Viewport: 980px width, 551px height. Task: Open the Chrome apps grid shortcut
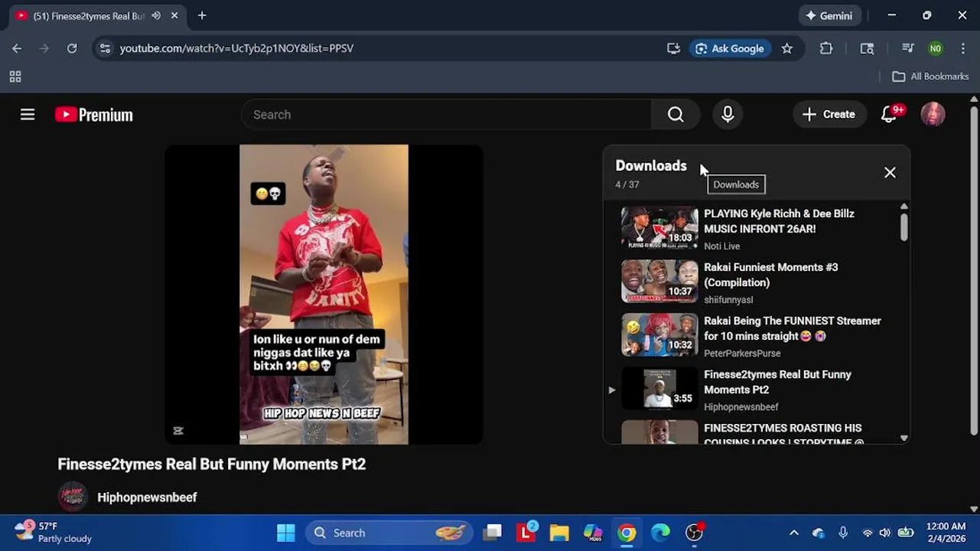pyautogui.click(x=15, y=77)
